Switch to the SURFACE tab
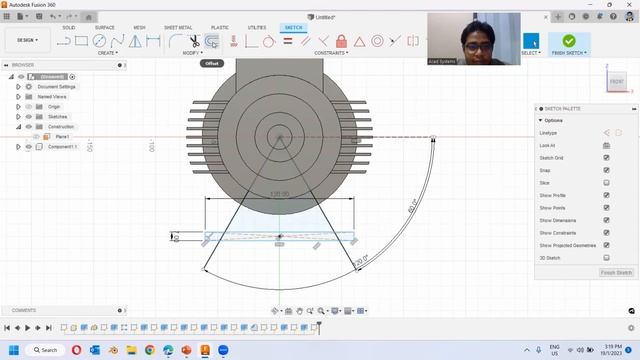This screenshot has height=360, width=640. pos(104,27)
